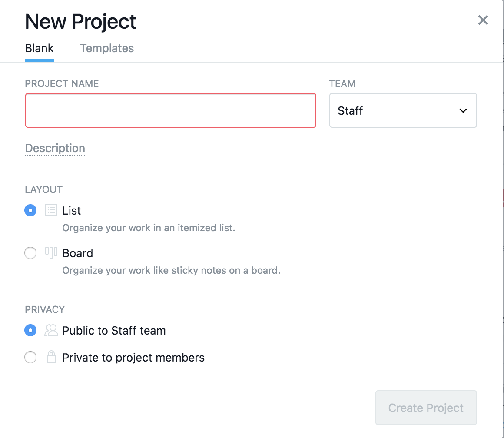
Task: Select the Blank tab
Action: (x=39, y=48)
